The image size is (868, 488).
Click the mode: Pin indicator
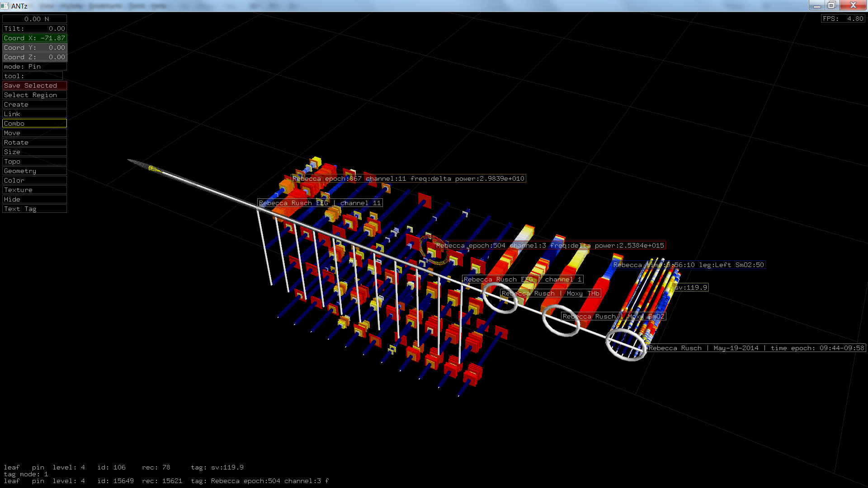(34, 66)
